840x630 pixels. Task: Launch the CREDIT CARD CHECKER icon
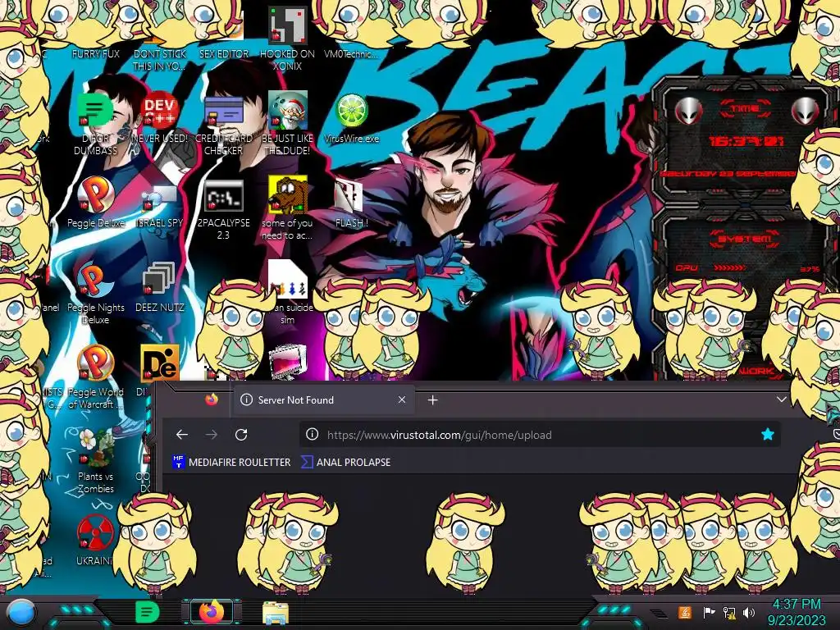pyautogui.click(x=223, y=111)
